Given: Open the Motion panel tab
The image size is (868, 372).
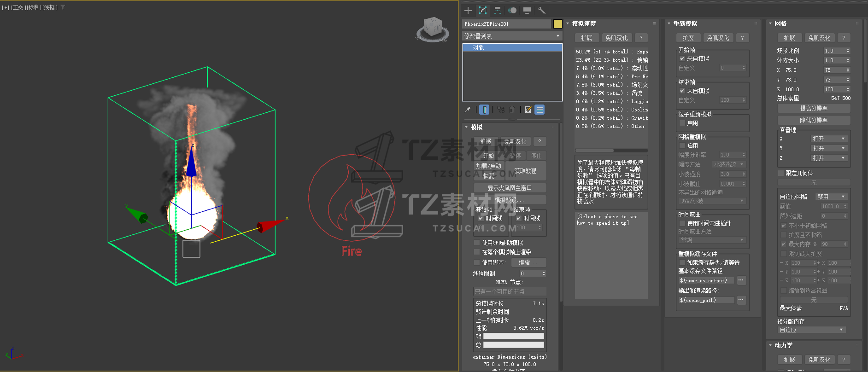Looking at the screenshot, I should click(x=512, y=11).
